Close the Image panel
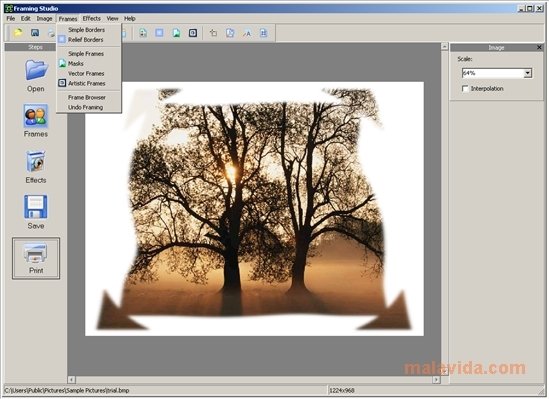This screenshot has width=549, height=399. (539, 47)
